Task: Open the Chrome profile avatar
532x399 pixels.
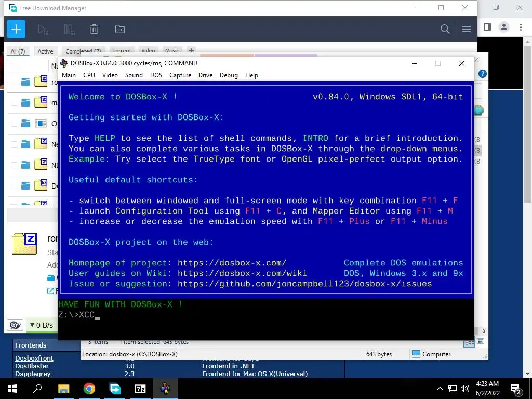Action: click(504, 27)
